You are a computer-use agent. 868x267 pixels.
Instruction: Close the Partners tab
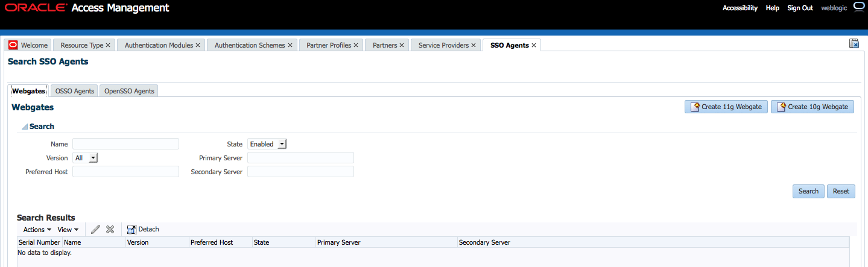click(x=402, y=45)
